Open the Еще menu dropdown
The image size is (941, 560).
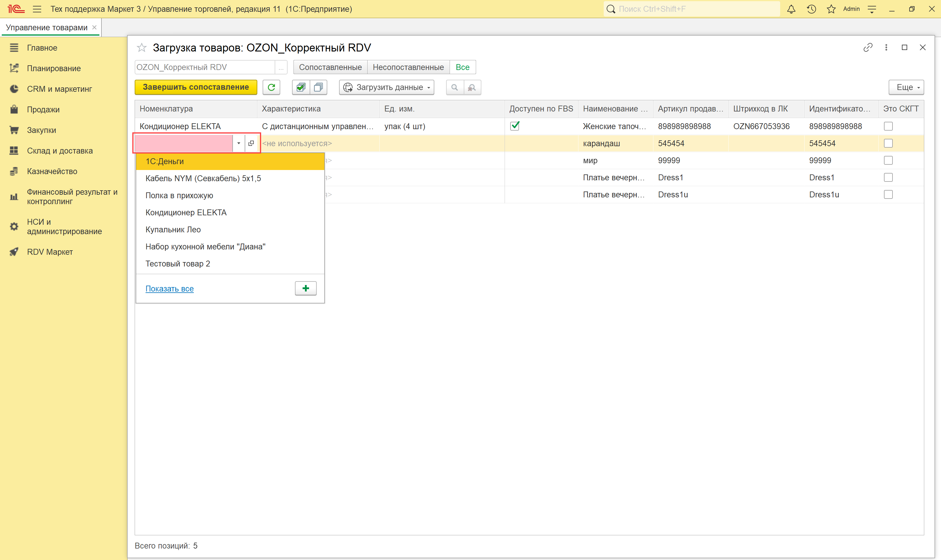(906, 87)
